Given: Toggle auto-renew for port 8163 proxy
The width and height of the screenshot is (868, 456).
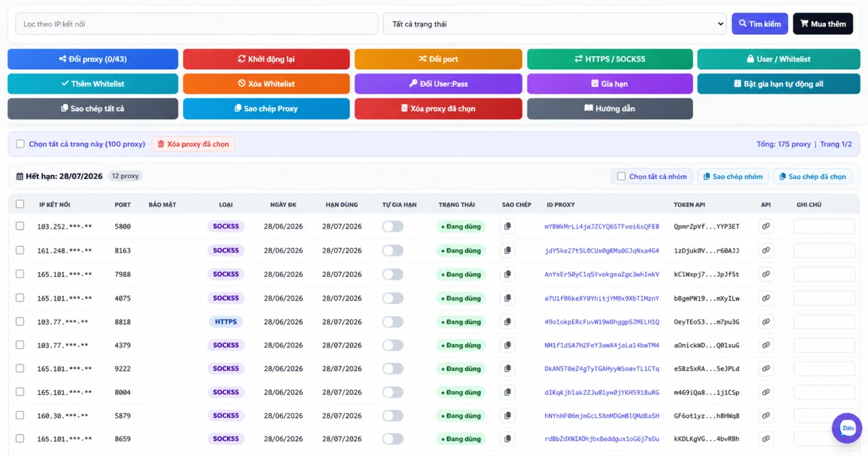Looking at the screenshot, I should [x=393, y=250].
